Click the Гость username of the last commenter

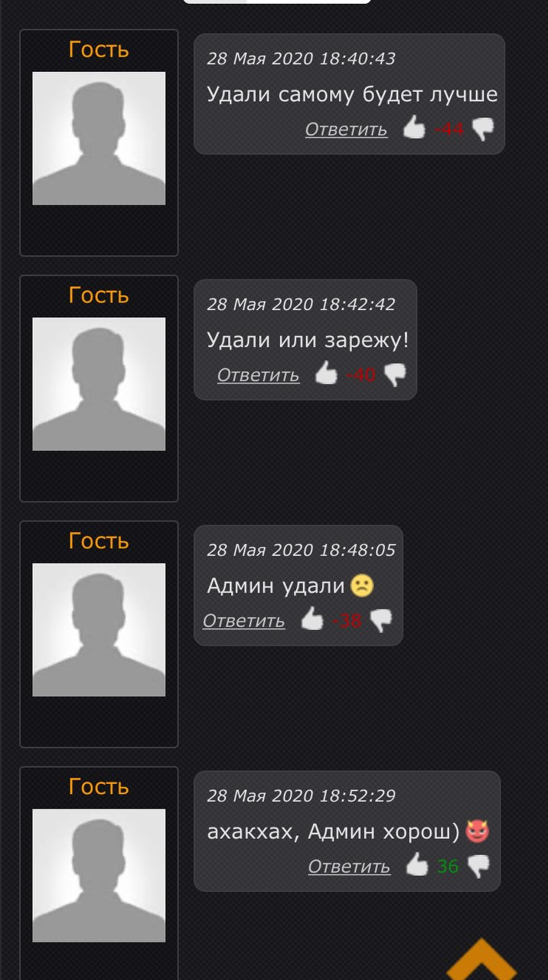99,787
